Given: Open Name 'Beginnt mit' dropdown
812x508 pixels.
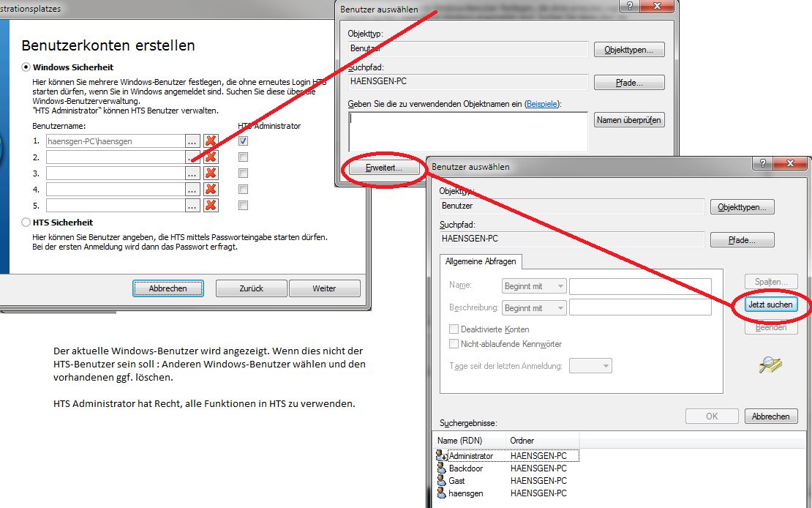Looking at the screenshot, I should pos(534,286).
